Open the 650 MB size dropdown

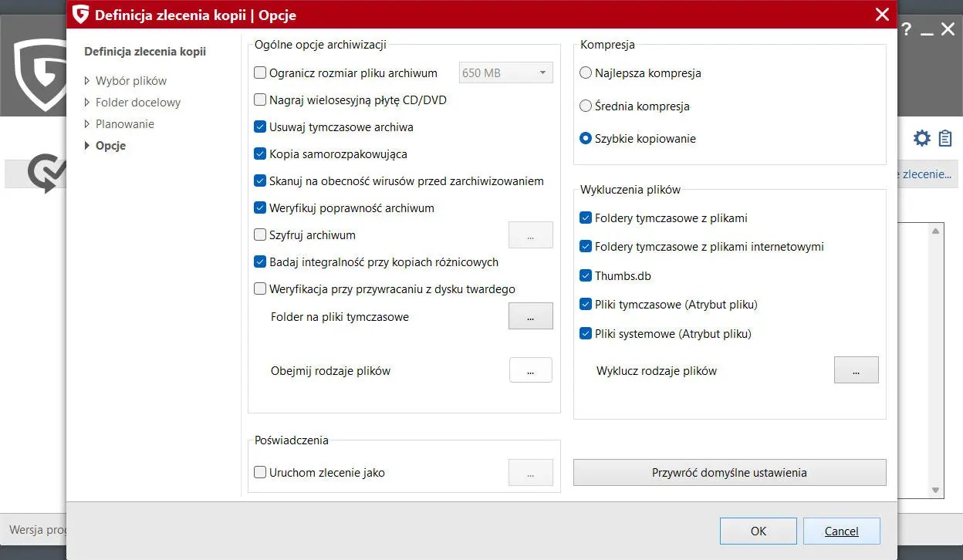point(505,72)
